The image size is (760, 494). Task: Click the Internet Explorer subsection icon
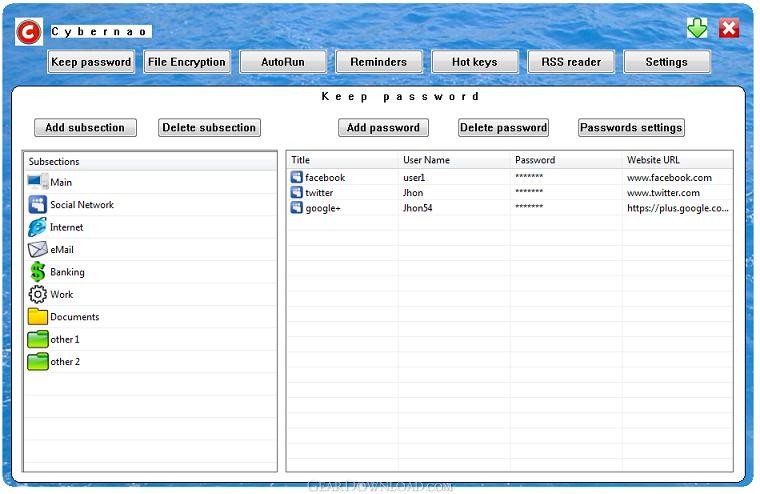click(37, 227)
